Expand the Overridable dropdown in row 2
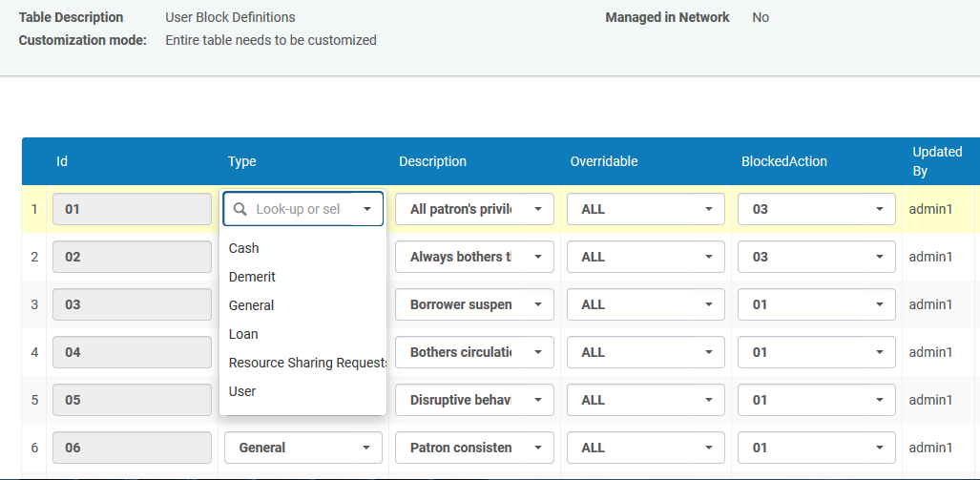The image size is (980, 480). [708, 257]
